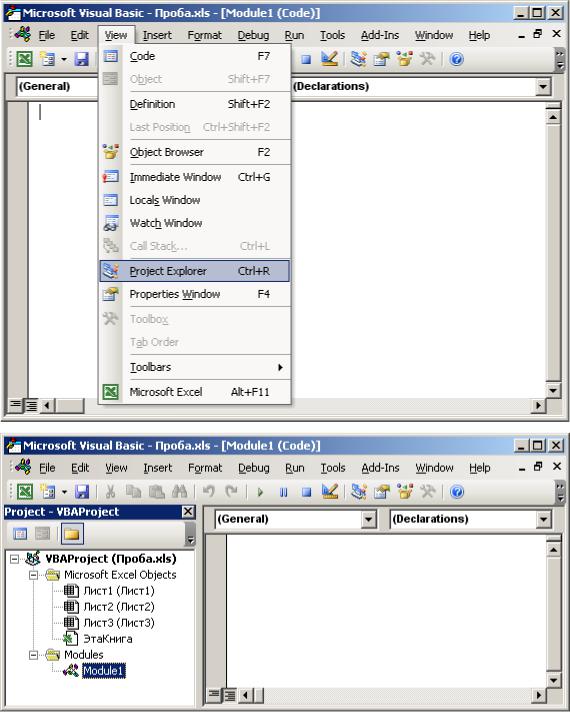Click View Object icon in Project panel

pyautogui.click(x=43, y=534)
